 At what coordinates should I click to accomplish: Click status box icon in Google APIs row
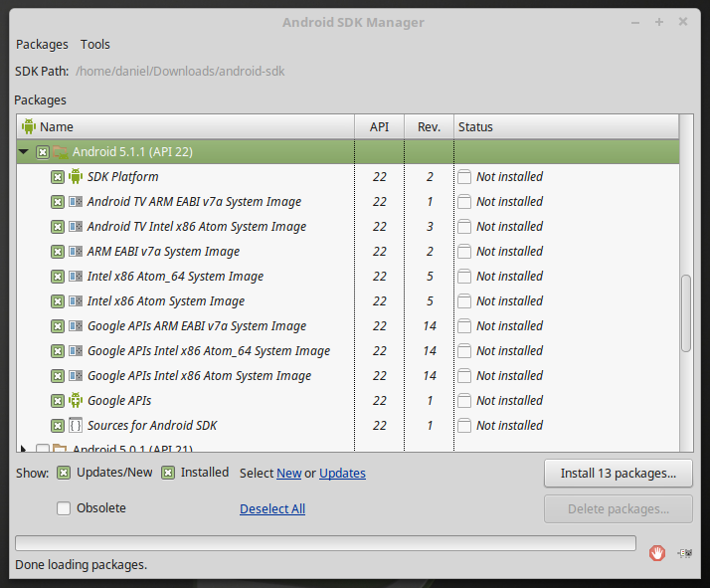click(464, 400)
